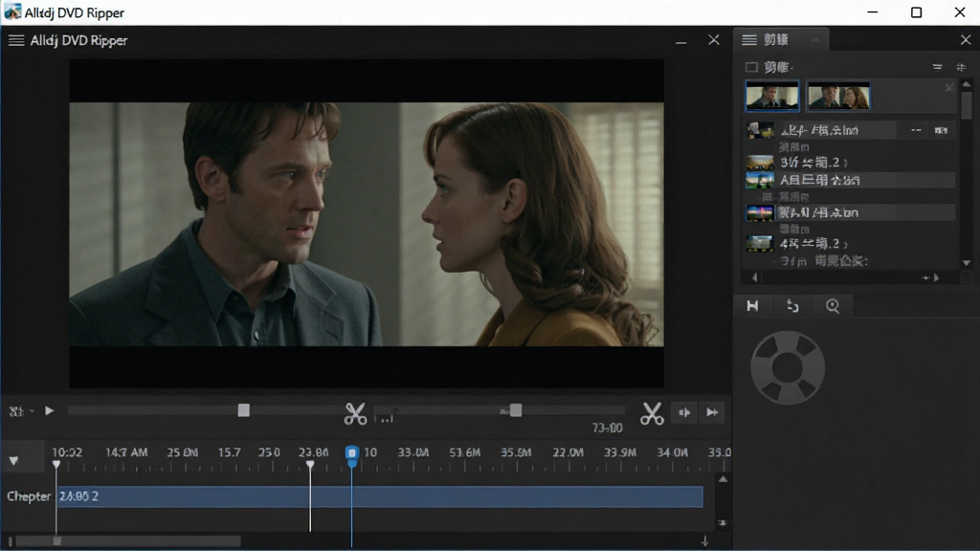Screen dimensions: 980x551
Task: Click the Chepter track label
Action: pos(28,496)
